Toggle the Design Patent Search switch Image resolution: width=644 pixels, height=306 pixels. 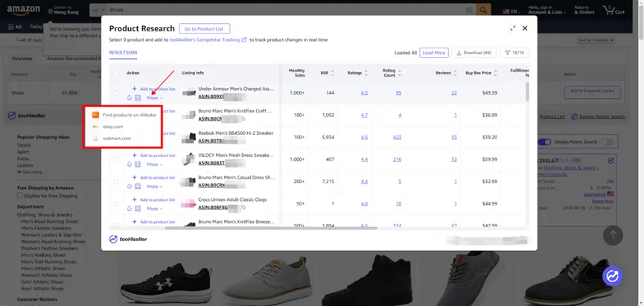tap(544, 141)
